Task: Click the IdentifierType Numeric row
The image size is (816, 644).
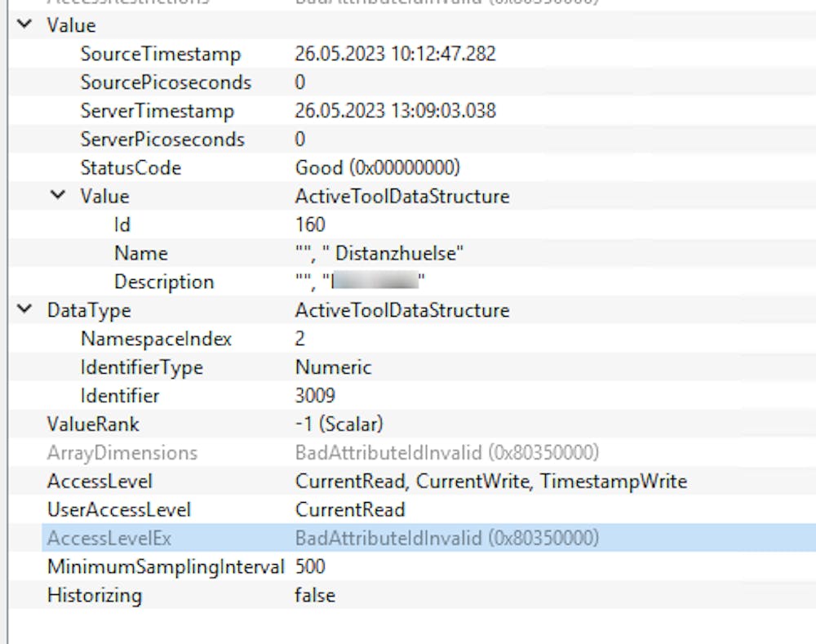Action: point(162,367)
